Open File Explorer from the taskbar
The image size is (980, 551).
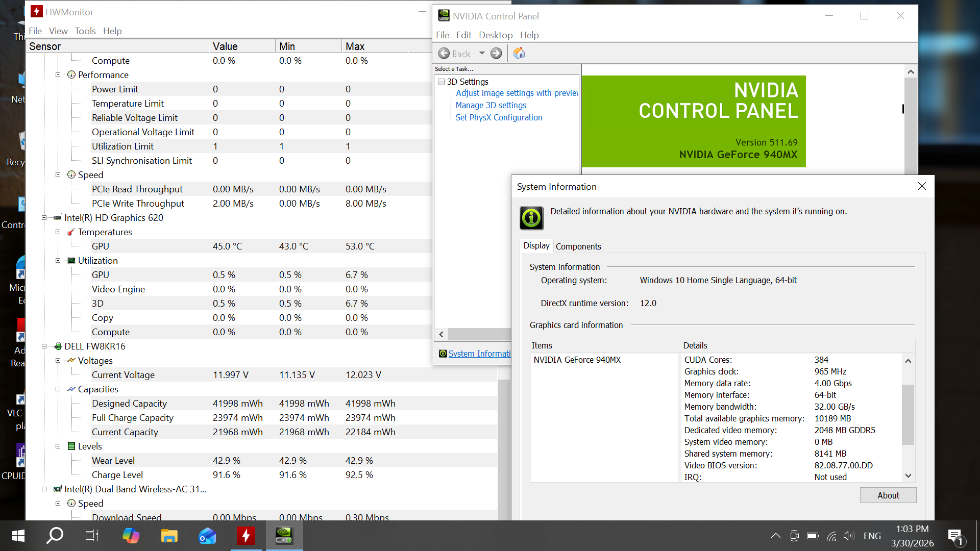[169, 536]
